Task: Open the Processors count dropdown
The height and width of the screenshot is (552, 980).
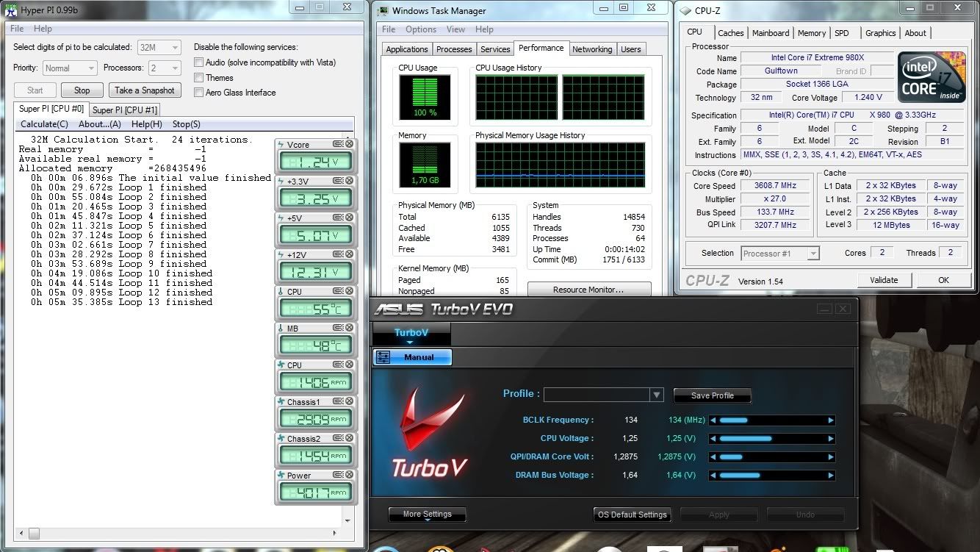Action: 165,68
